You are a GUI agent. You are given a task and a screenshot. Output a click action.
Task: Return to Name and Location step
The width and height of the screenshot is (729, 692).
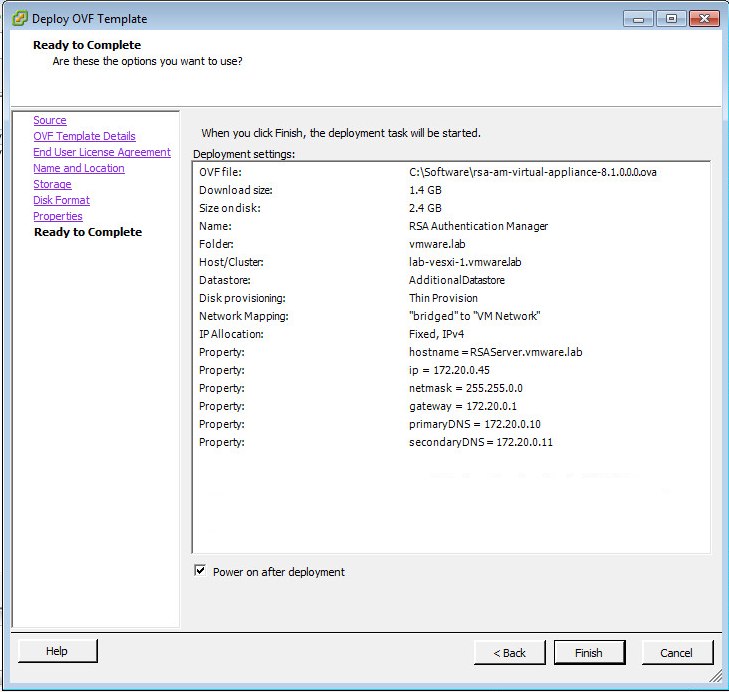(x=79, y=168)
